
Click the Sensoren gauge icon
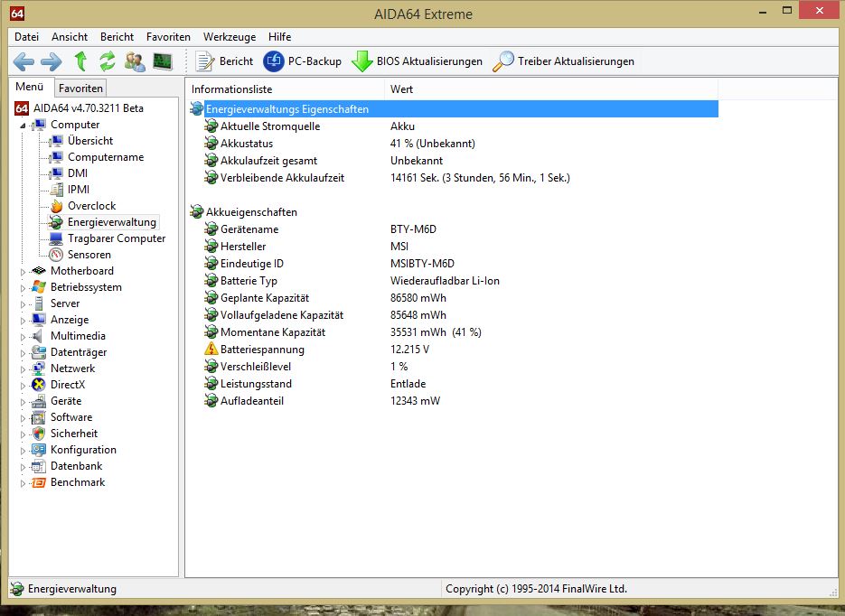pos(56,255)
